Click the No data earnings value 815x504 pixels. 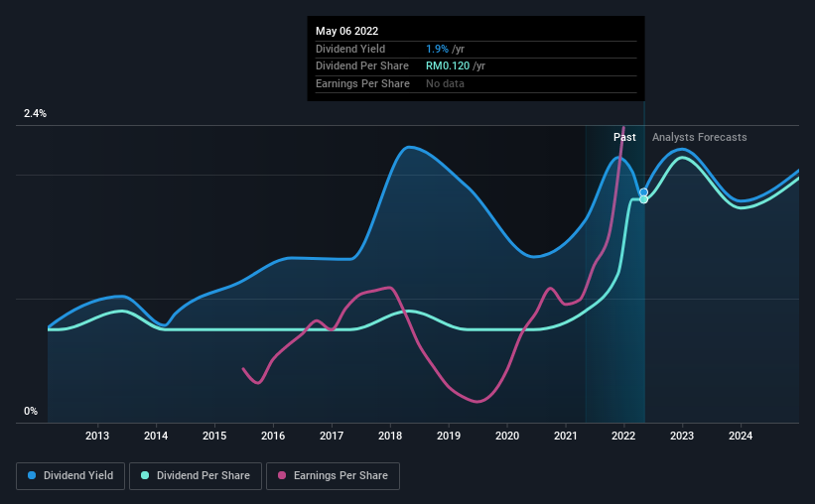pyautogui.click(x=445, y=83)
